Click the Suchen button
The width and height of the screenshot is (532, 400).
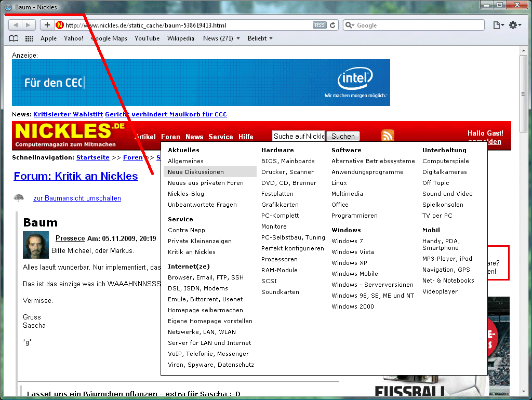tap(343, 136)
